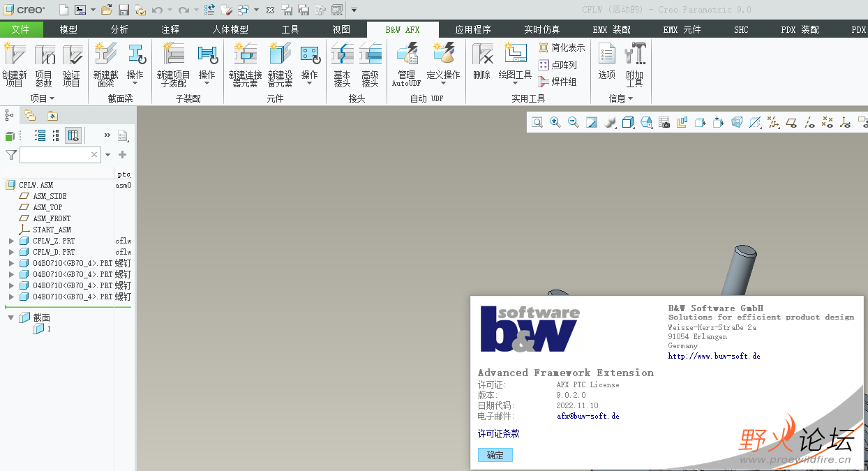
Task: Switch to the 应用程序 ribbon tab
Action: (x=473, y=29)
